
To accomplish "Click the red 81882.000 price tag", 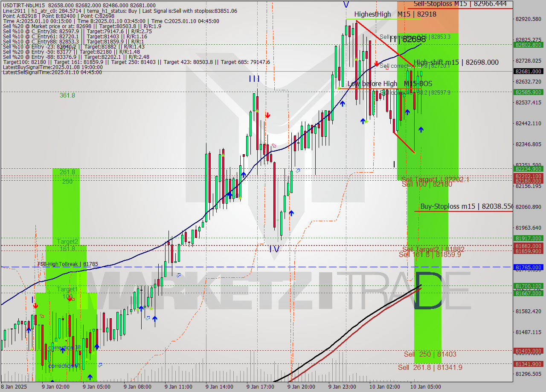I will (529, 246).
